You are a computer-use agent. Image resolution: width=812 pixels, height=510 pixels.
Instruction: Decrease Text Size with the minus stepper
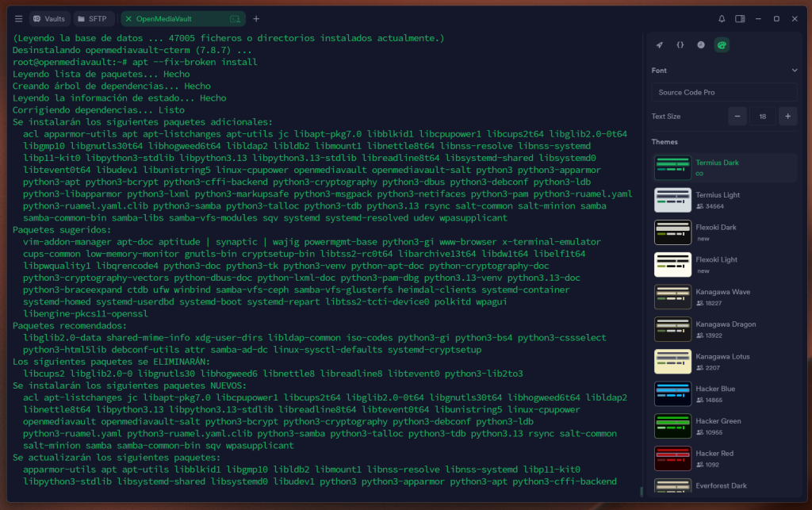coord(737,115)
